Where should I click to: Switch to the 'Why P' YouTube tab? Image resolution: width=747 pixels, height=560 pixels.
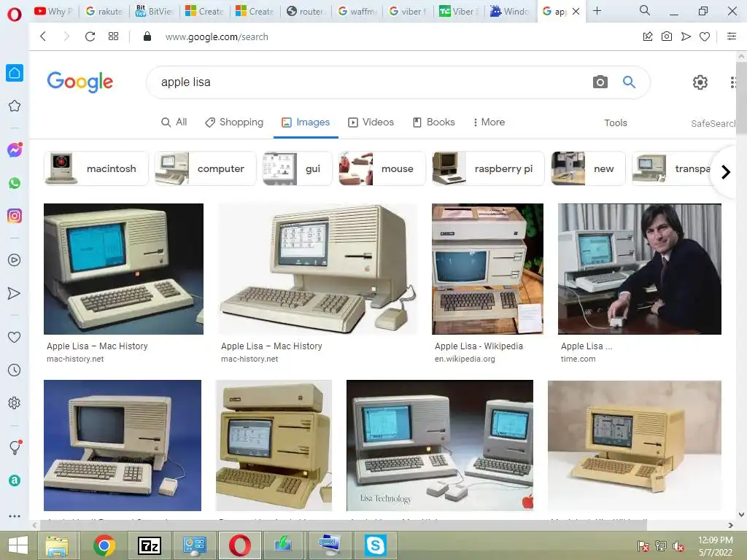coord(53,11)
